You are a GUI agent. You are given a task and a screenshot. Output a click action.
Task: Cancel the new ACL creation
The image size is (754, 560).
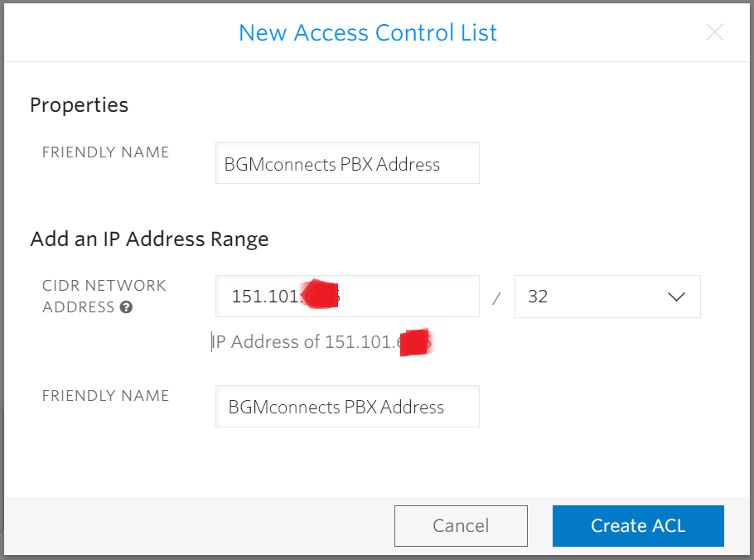point(461,526)
